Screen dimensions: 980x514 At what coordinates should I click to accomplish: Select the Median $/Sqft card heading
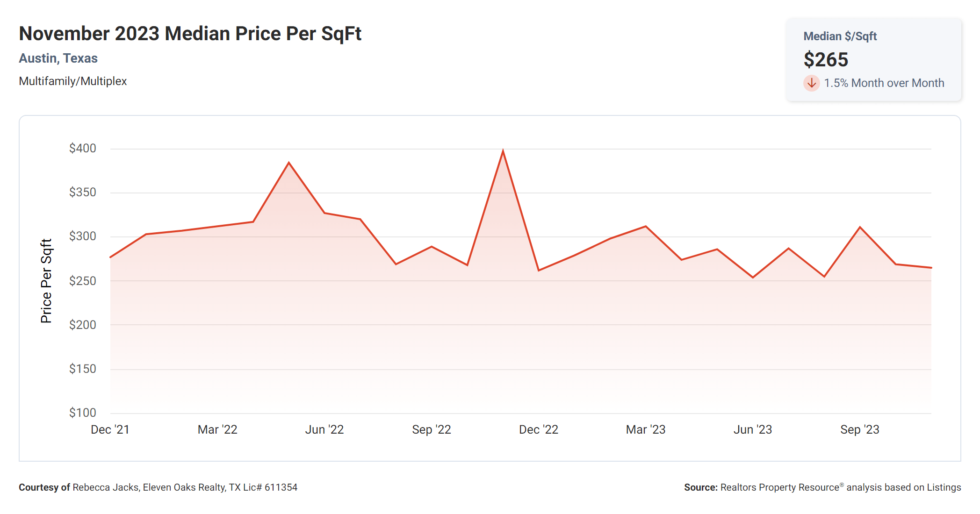point(840,36)
